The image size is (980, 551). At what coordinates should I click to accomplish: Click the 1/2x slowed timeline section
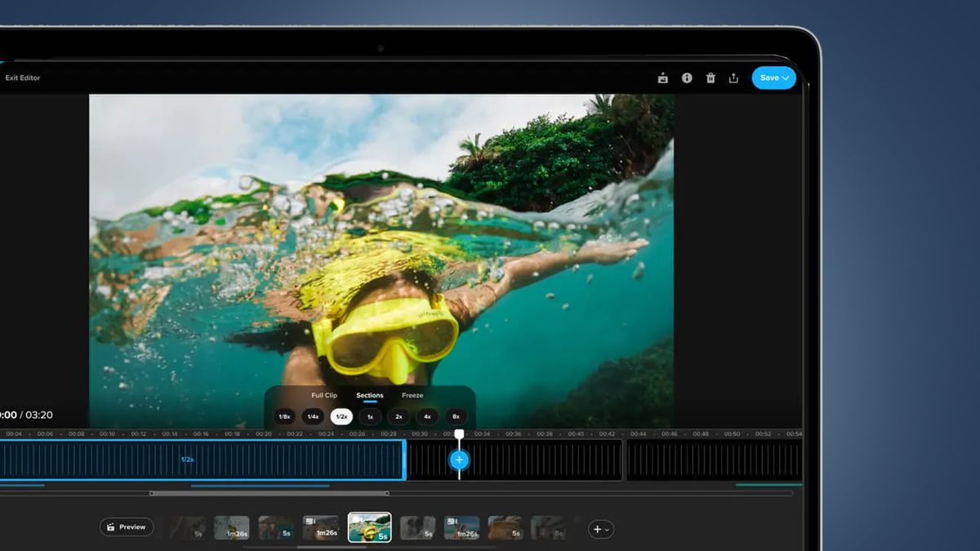click(188, 460)
